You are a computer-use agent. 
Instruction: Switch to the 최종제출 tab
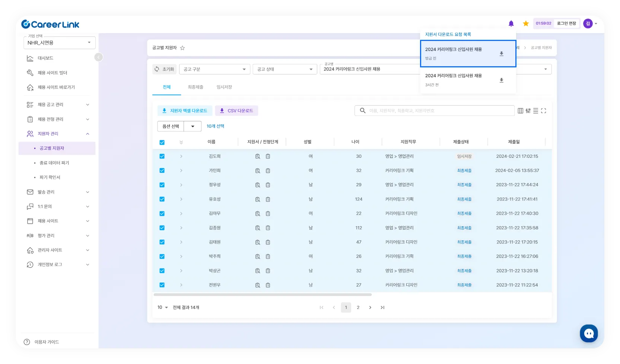click(x=195, y=87)
